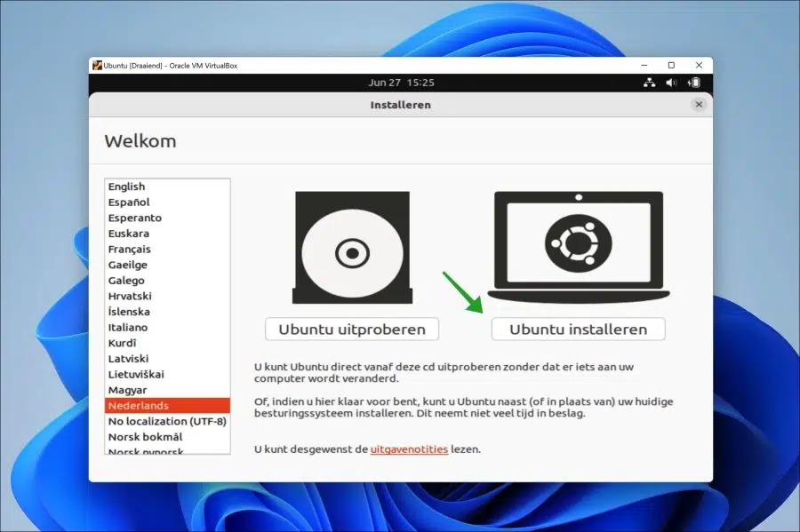Close the Installeren dialog with X button
Screen dimensions: 800x532
tap(699, 105)
